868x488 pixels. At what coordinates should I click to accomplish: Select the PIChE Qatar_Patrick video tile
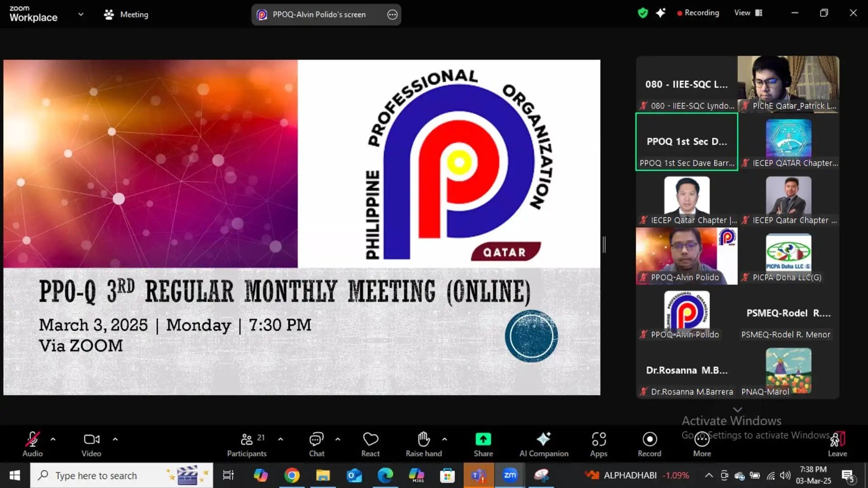[x=788, y=84]
